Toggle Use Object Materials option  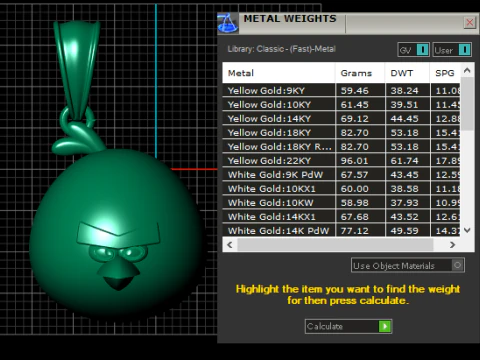[x=408, y=265]
